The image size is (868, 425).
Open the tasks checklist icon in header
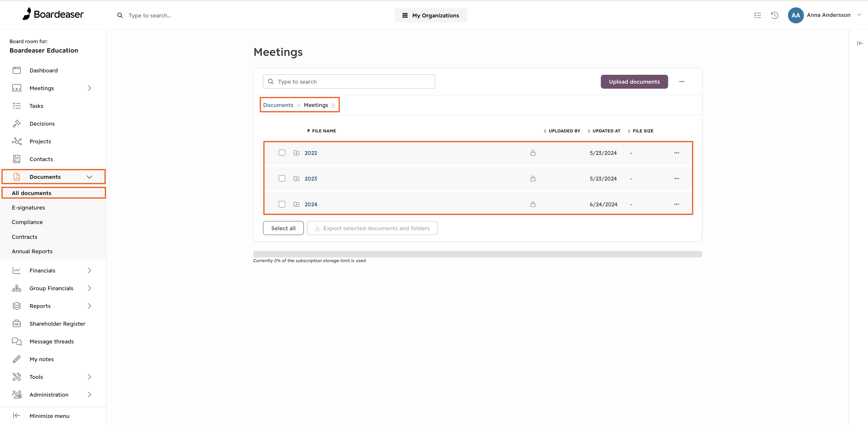coord(758,15)
